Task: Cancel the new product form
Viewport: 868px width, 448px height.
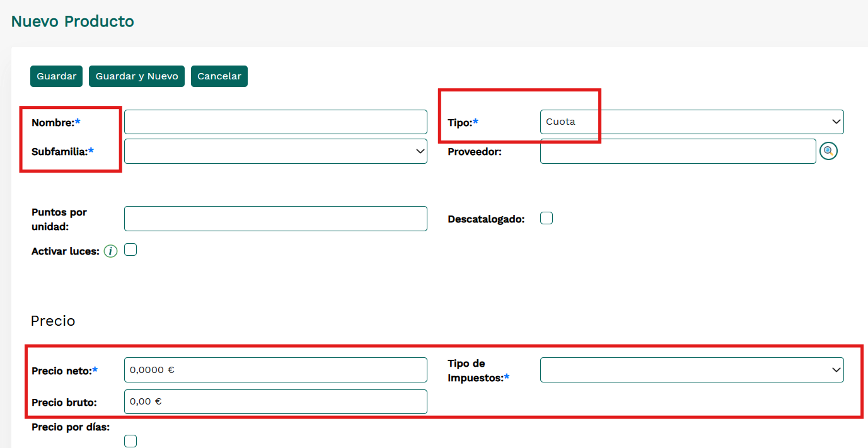Action: [219, 76]
